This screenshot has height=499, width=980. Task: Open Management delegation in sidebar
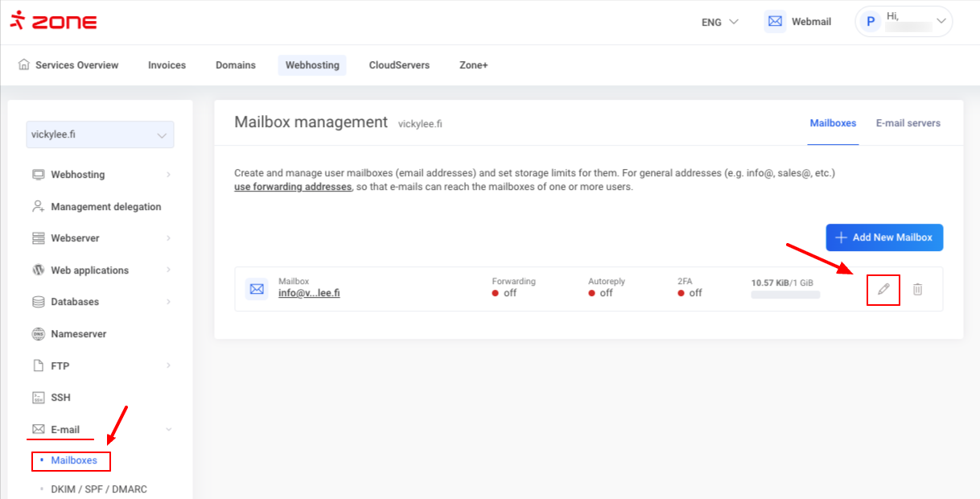(105, 207)
